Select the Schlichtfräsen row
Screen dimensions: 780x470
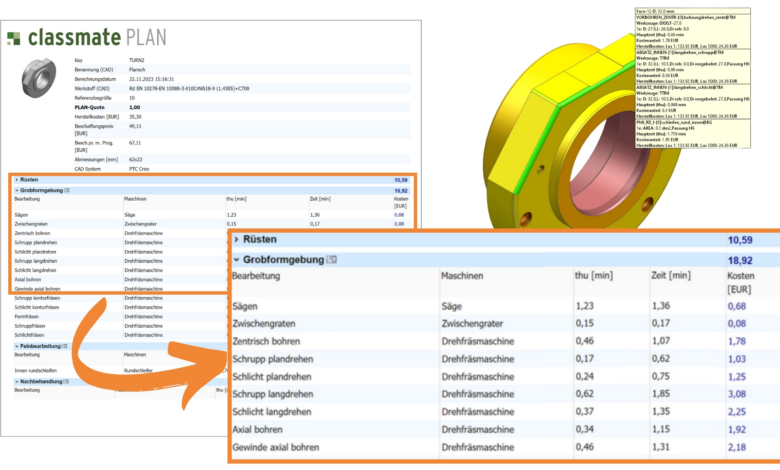click(119, 335)
